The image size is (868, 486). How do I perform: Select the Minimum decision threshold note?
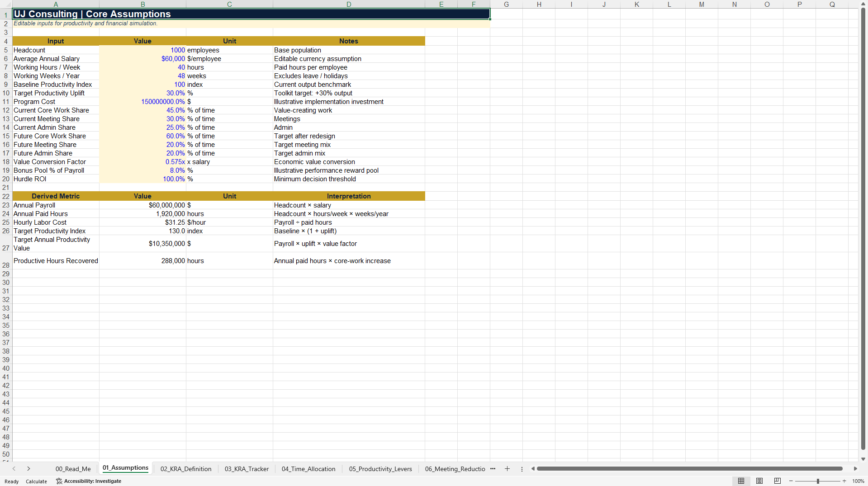pos(349,179)
